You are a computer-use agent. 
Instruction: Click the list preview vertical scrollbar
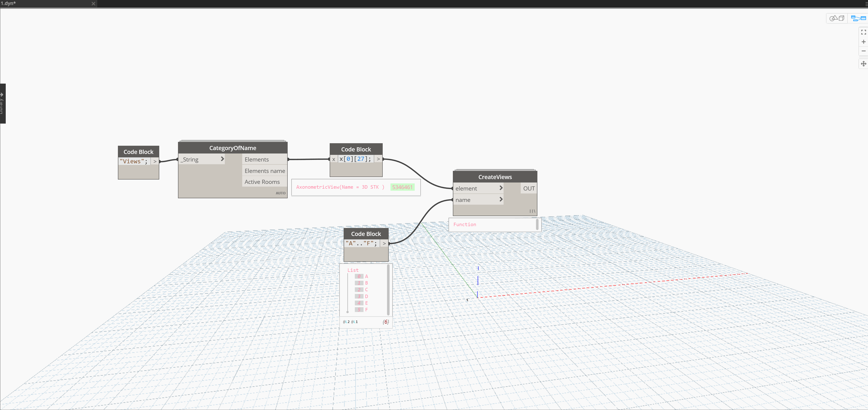[388, 290]
